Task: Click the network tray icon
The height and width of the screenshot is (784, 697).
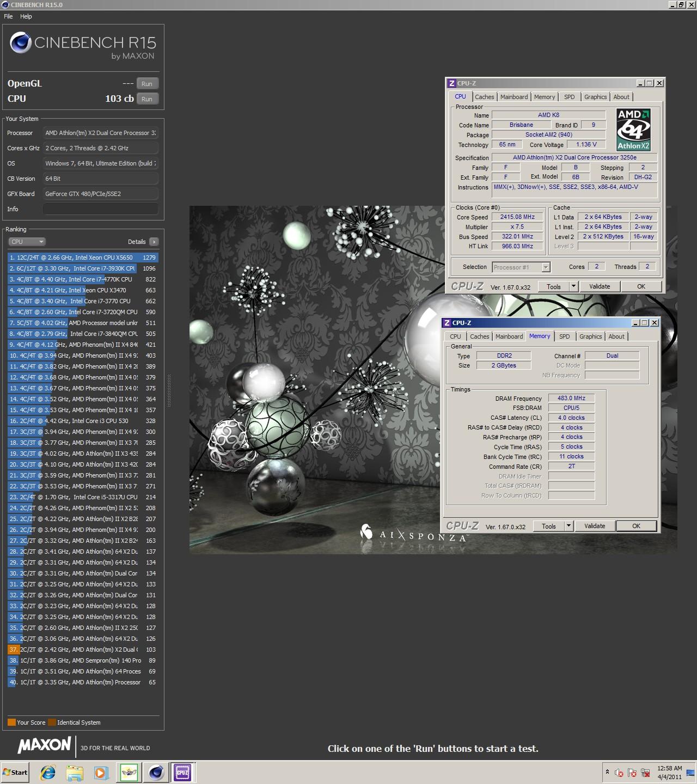Action: [645, 773]
